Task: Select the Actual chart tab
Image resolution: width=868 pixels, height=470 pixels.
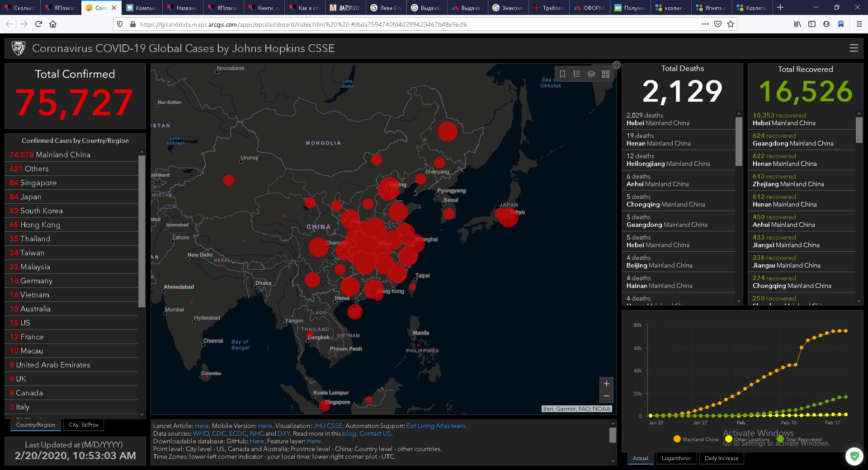Action: pyautogui.click(x=641, y=458)
